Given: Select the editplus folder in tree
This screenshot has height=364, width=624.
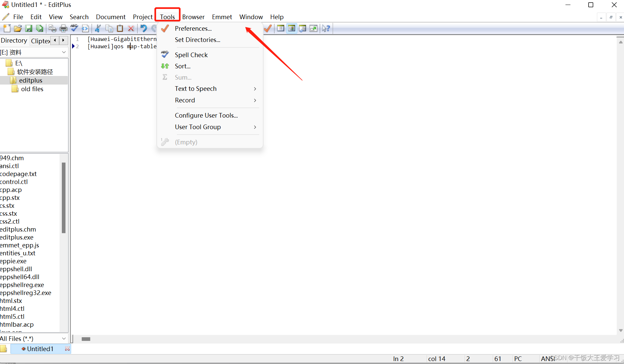Looking at the screenshot, I should click(31, 80).
